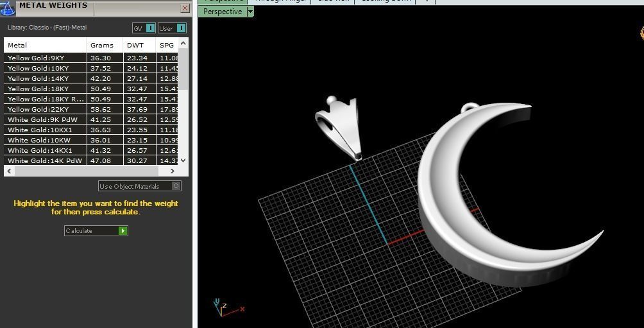Click the horizontal scroll right arrow

[173, 171]
